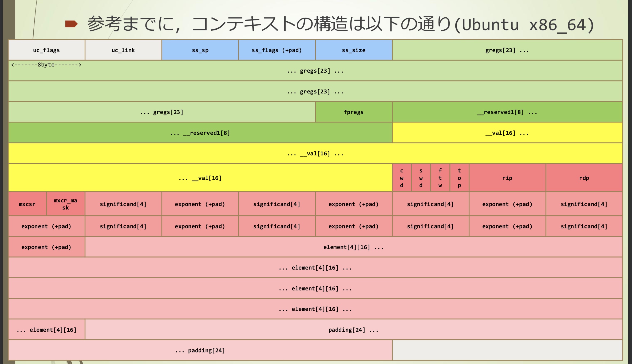Click the uc_flags cell
The image size is (632, 364).
(x=46, y=50)
